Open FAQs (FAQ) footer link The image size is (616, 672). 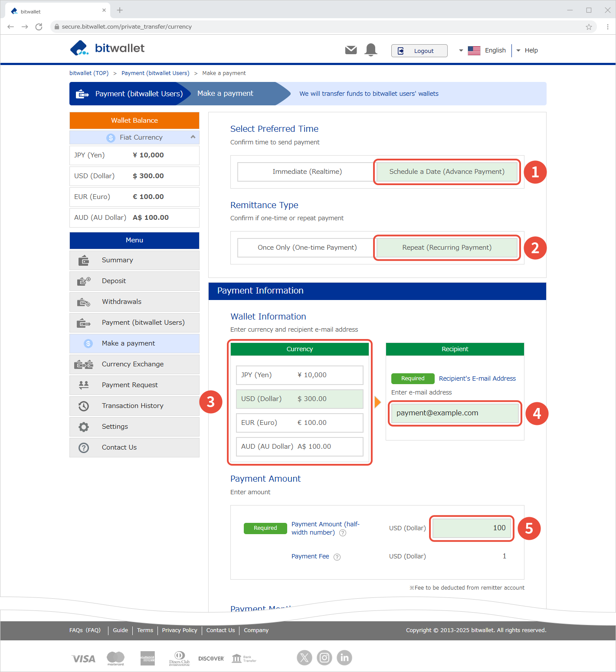click(85, 630)
